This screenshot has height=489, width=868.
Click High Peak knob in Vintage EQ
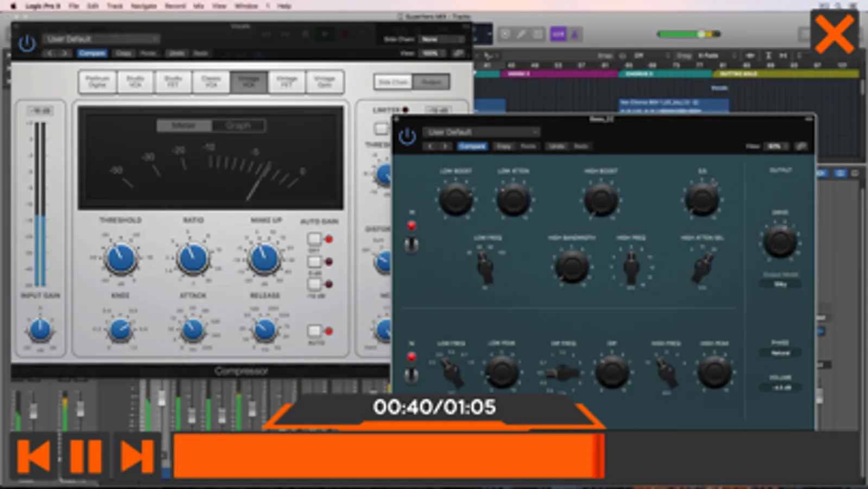pyautogui.click(x=714, y=372)
